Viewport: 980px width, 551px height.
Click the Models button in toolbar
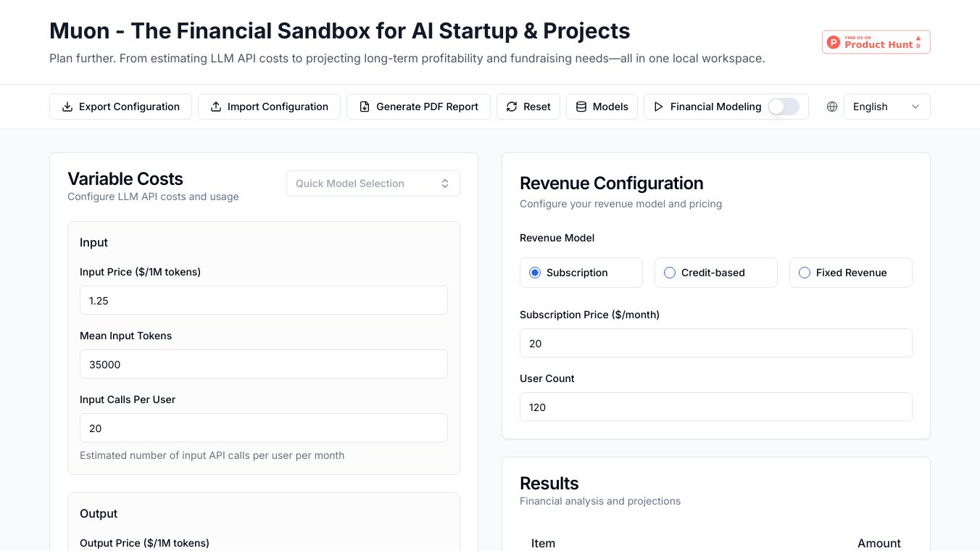pos(602,107)
